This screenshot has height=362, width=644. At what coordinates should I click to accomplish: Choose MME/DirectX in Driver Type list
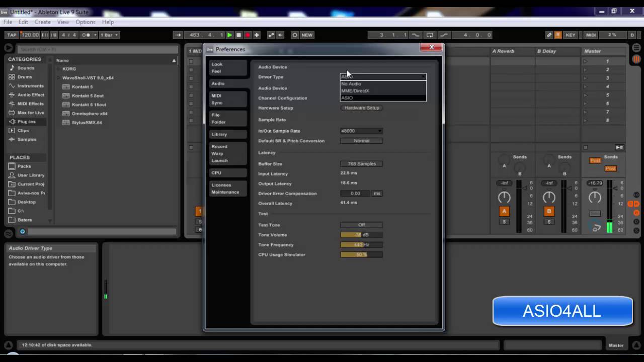pyautogui.click(x=383, y=91)
